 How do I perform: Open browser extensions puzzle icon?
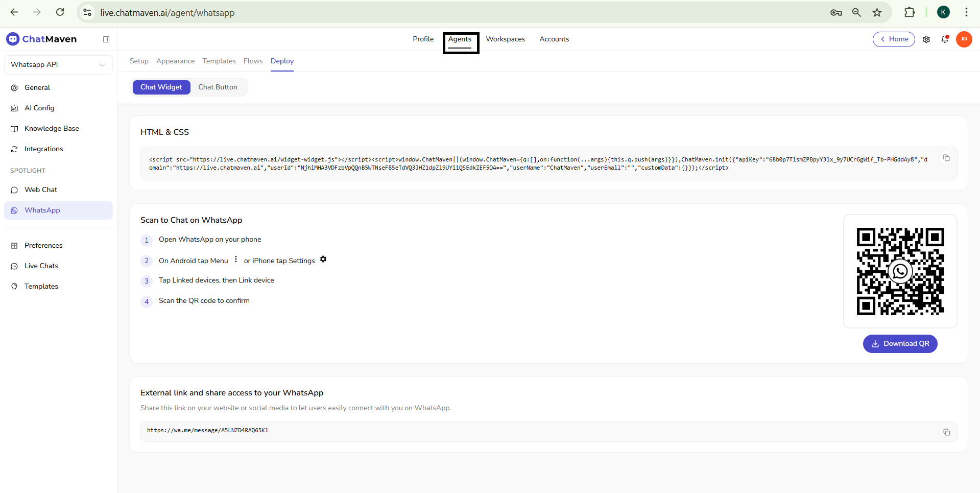(910, 13)
